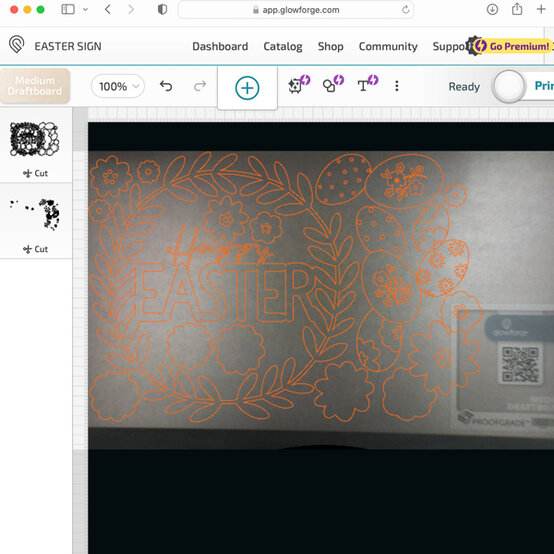
Task: Open the Shop menu item
Action: pyautogui.click(x=330, y=46)
